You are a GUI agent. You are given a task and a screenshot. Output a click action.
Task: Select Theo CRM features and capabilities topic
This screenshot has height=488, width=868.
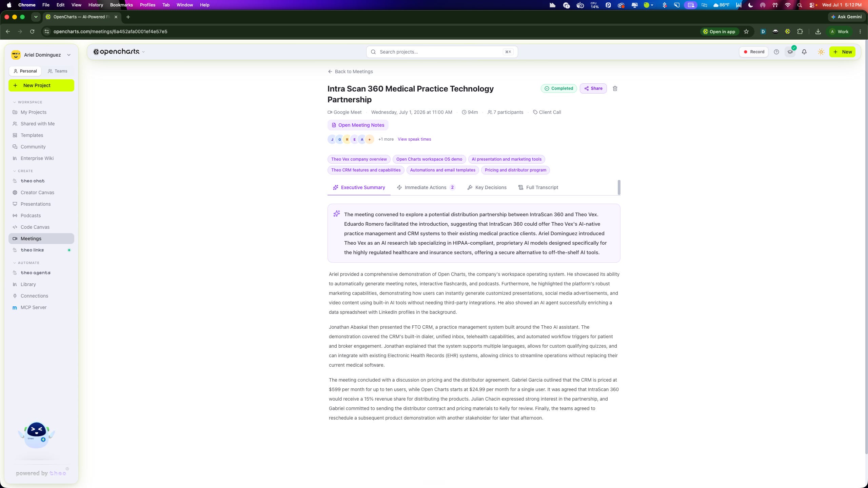click(366, 170)
